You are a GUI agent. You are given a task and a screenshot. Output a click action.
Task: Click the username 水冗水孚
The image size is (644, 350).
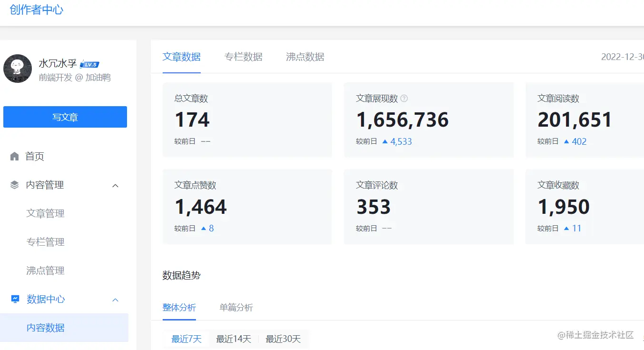coord(58,64)
